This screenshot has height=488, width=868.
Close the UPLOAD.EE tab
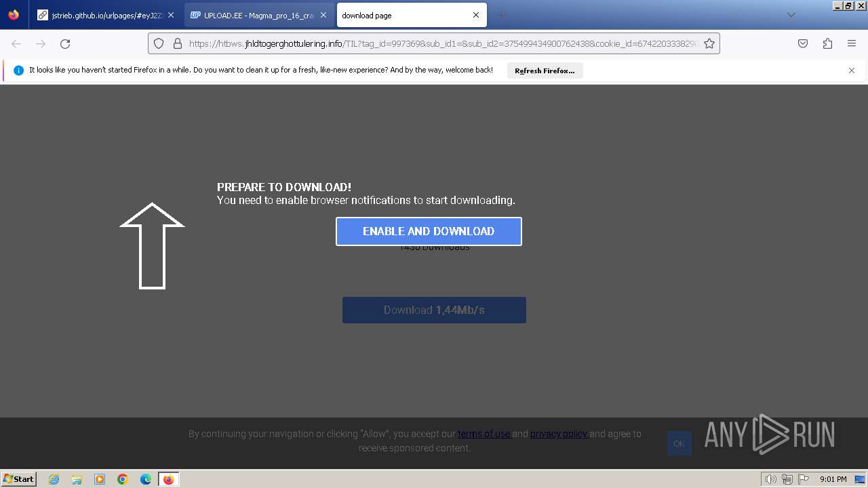(323, 15)
